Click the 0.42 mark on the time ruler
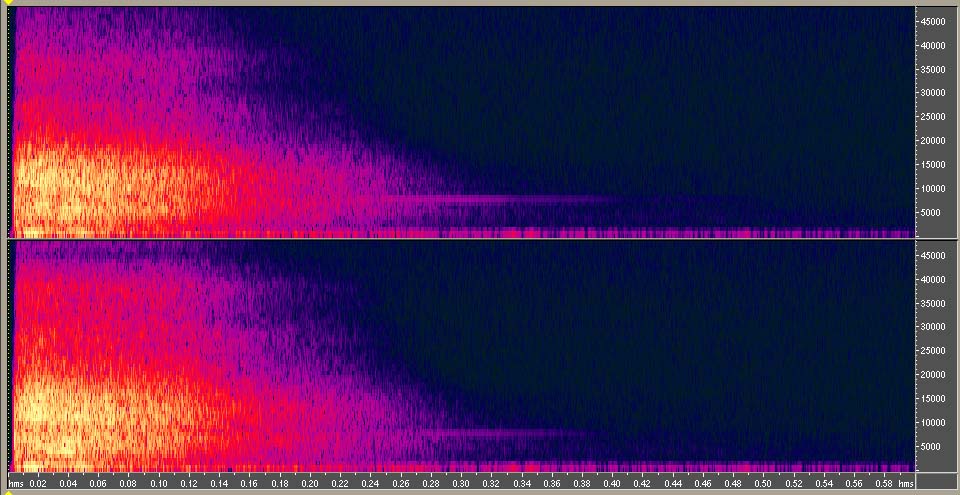This screenshot has width=960, height=495. 642,483
